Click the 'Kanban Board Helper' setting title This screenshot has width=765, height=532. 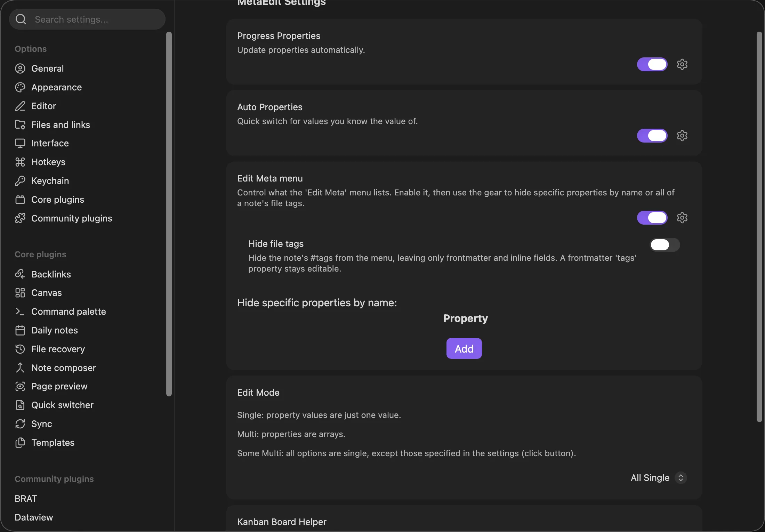(282, 522)
